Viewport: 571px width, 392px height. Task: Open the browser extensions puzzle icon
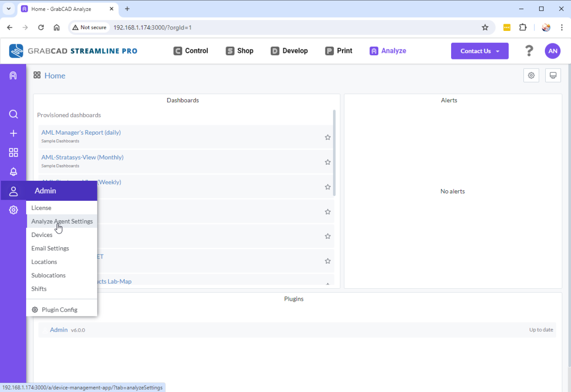[522, 28]
